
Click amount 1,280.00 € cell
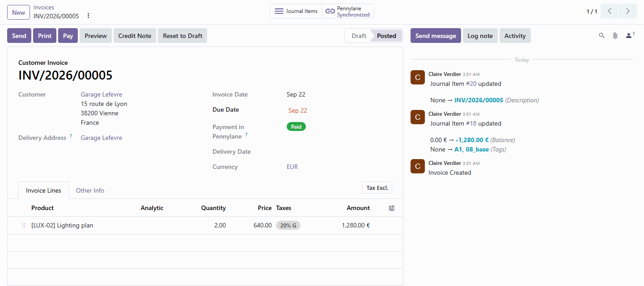pos(356,225)
